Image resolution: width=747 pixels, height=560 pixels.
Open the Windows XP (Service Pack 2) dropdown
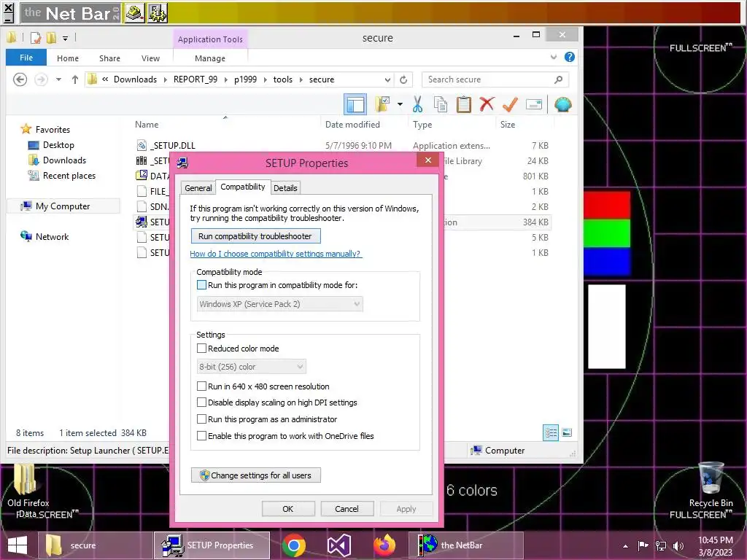pos(279,304)
